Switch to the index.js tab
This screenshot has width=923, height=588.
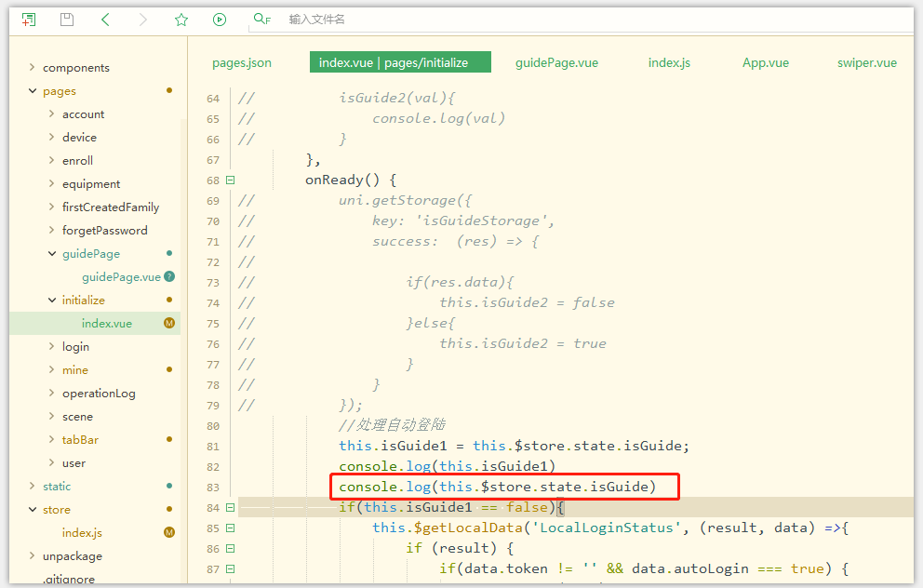coord(669,62)
